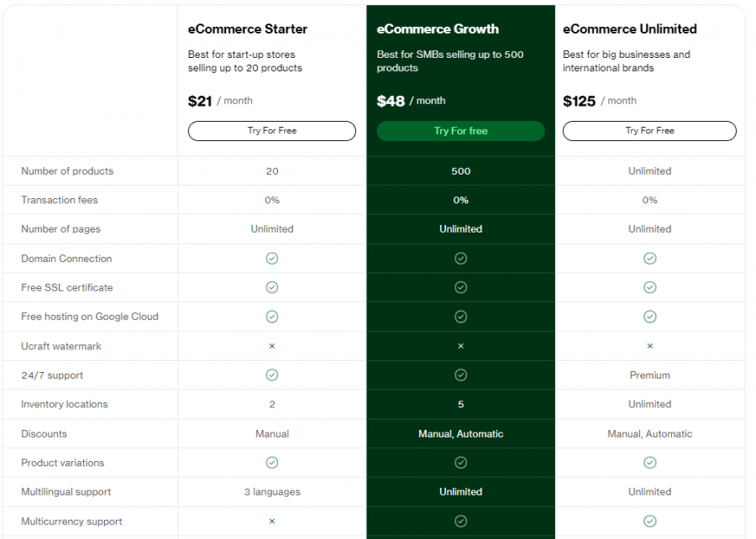This screenshot has width=756, height=539.
Task: Select the Free hosting on Google Cloud checkmark for Unlimited
Action: (x=649, y=317)
